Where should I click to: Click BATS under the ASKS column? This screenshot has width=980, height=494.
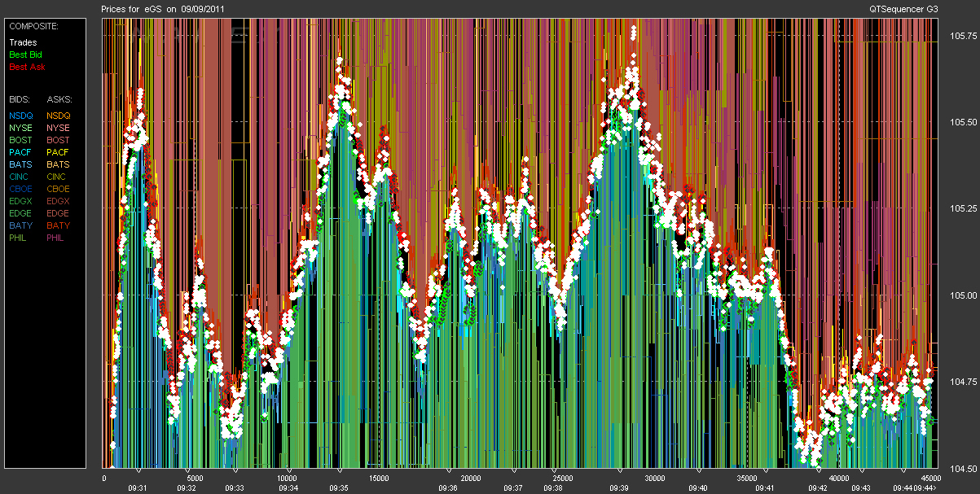(x=58, y=164)
